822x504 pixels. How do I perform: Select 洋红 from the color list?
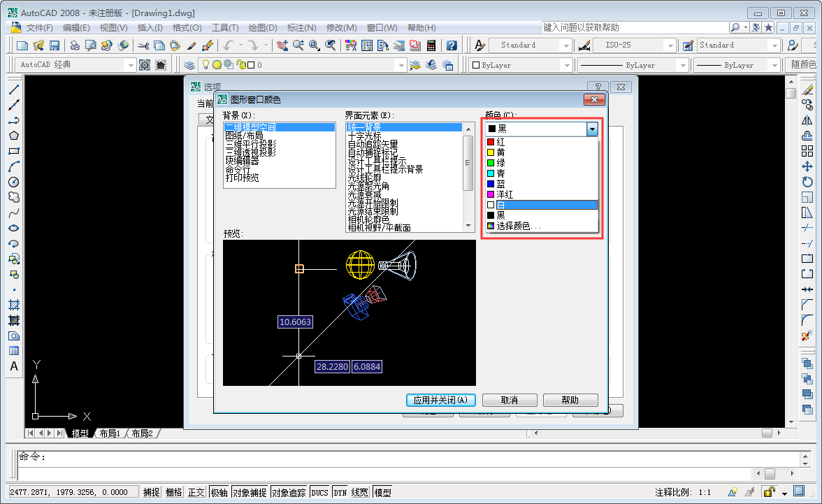(x=503, y=194)
